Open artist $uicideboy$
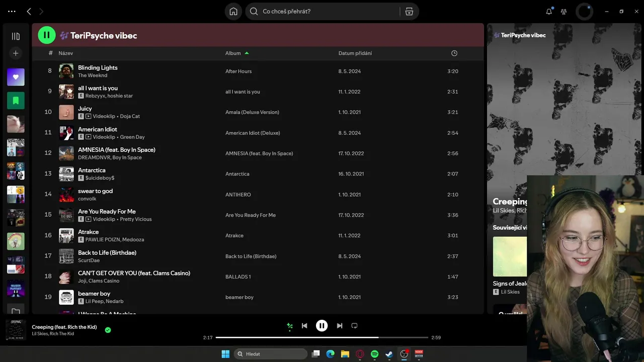 pos(100,178)
